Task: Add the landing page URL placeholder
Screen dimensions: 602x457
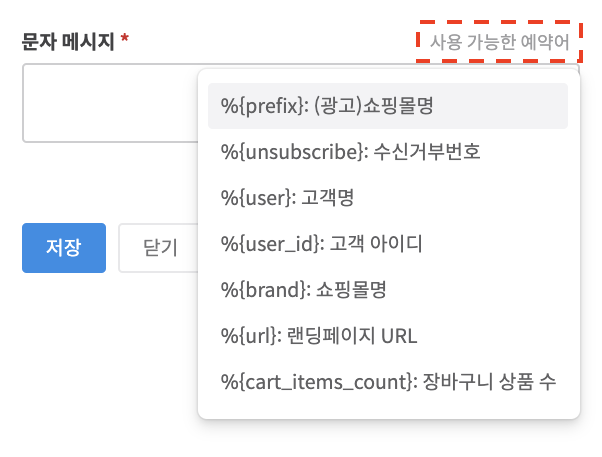Action: (388, 335)
